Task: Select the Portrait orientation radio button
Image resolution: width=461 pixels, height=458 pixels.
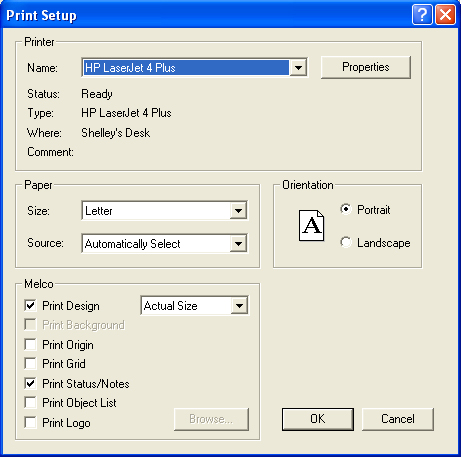Action: 346,209
